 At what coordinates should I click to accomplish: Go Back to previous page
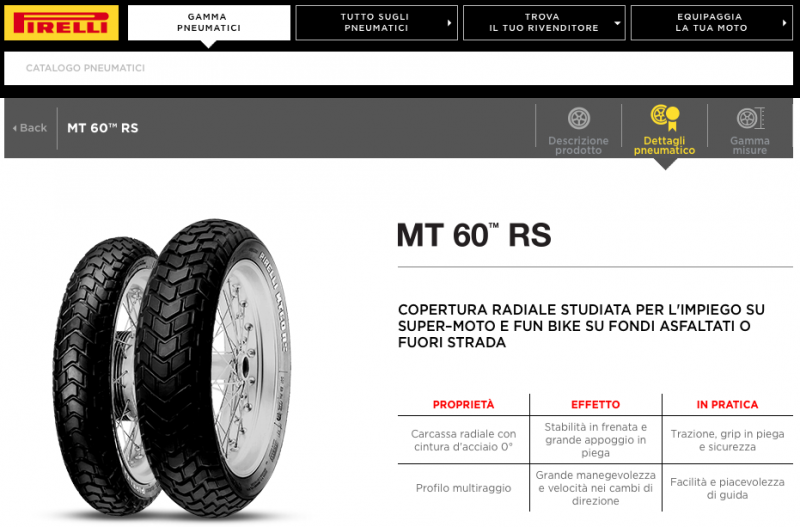(30, 128)
